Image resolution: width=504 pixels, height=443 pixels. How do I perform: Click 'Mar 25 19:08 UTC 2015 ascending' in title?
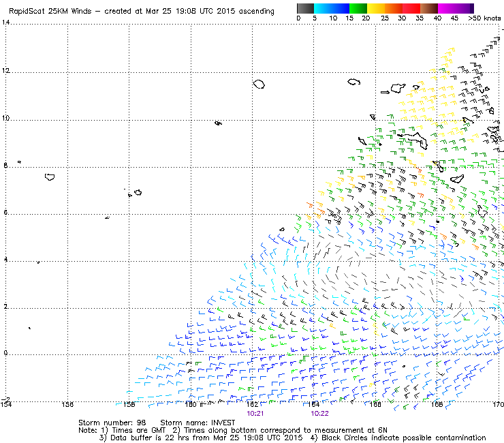210,12
